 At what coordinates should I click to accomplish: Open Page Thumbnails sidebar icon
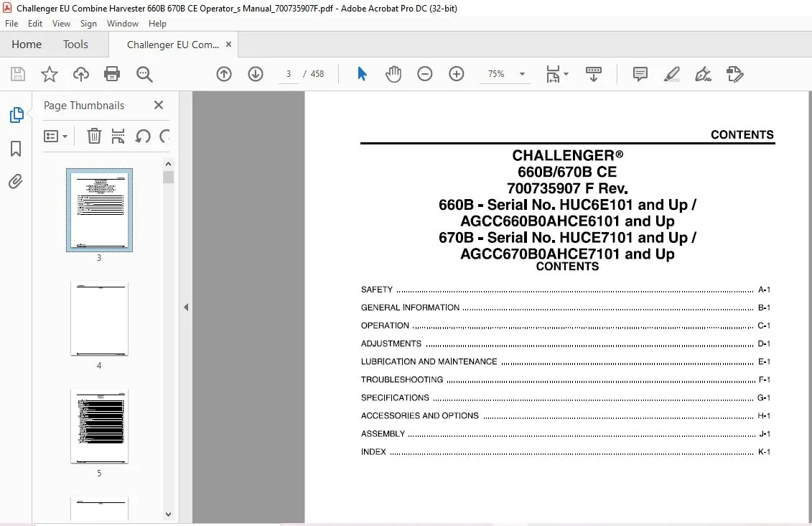tap(16, 114)
